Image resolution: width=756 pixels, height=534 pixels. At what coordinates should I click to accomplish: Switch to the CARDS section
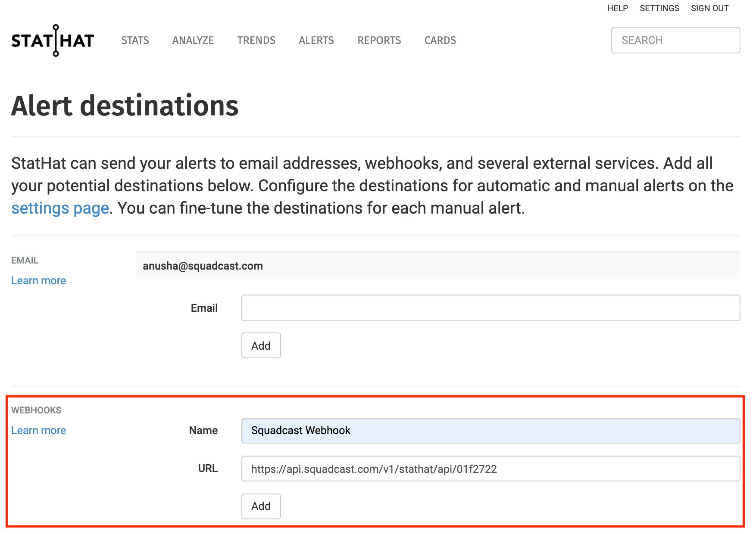pyautogui.click(x=440, y=40)
